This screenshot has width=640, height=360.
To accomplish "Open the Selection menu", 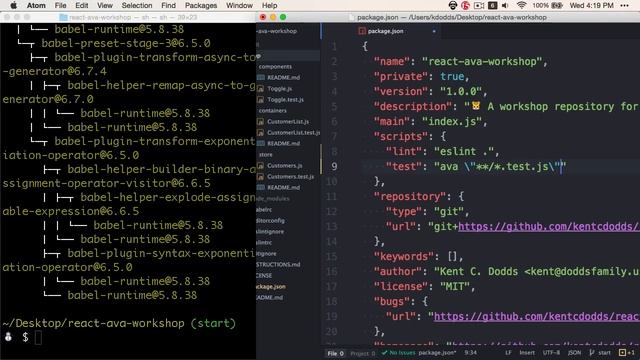I will (x=137, y=5).
